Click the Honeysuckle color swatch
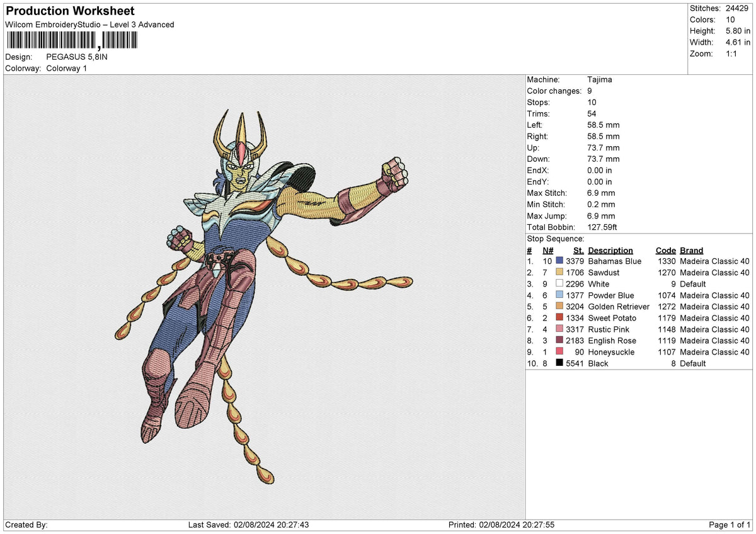Viewport: 756px width, 534px height. click(559, 352)
